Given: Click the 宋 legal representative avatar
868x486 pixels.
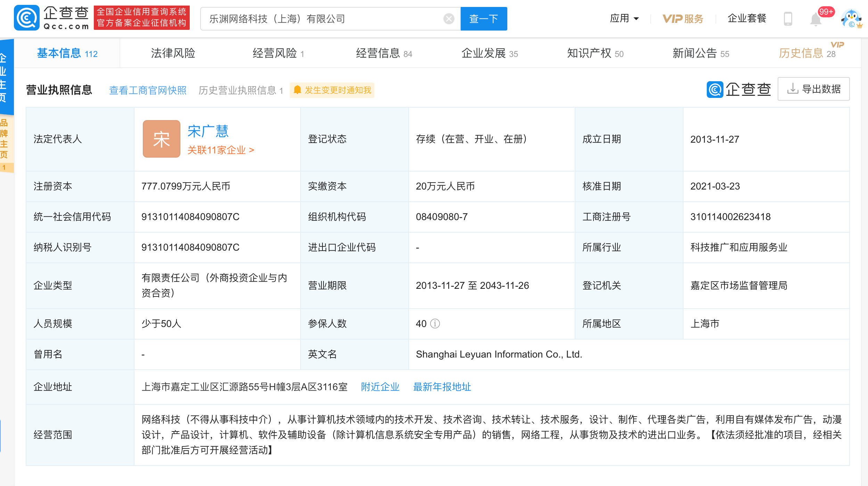Looking at the screenshot, I should 162,139.
